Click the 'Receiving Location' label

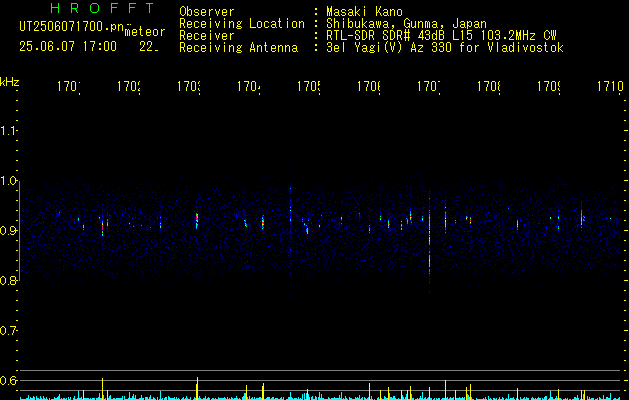click(x=242, y=24)
